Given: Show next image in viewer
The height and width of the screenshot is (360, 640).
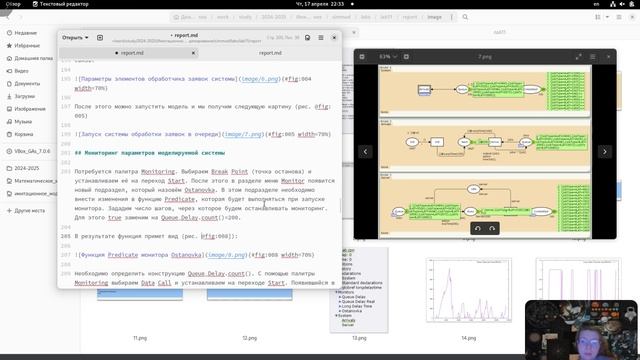Looking at the screenshot, I should coord(604,151).
